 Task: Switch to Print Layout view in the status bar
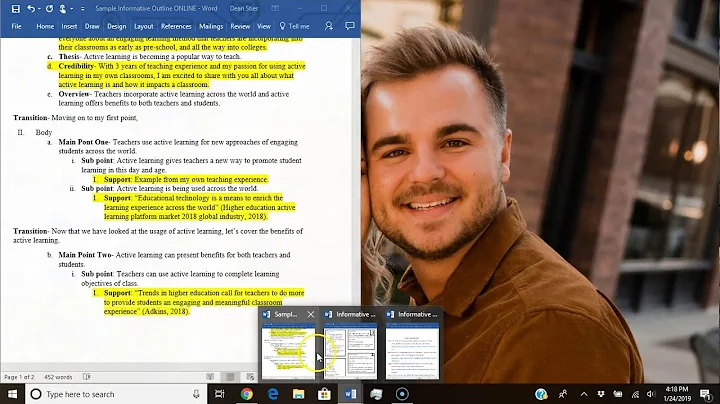pyautogui.click(x=231, y=377)
